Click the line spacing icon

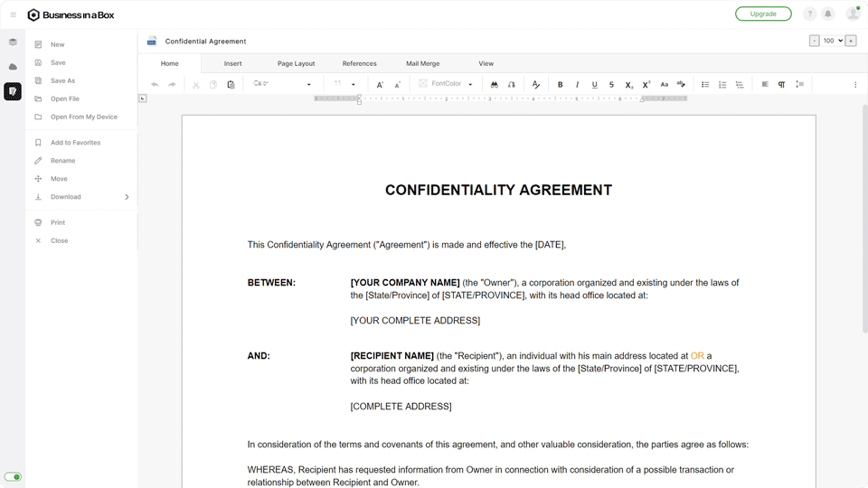click(x=799, y=84)
